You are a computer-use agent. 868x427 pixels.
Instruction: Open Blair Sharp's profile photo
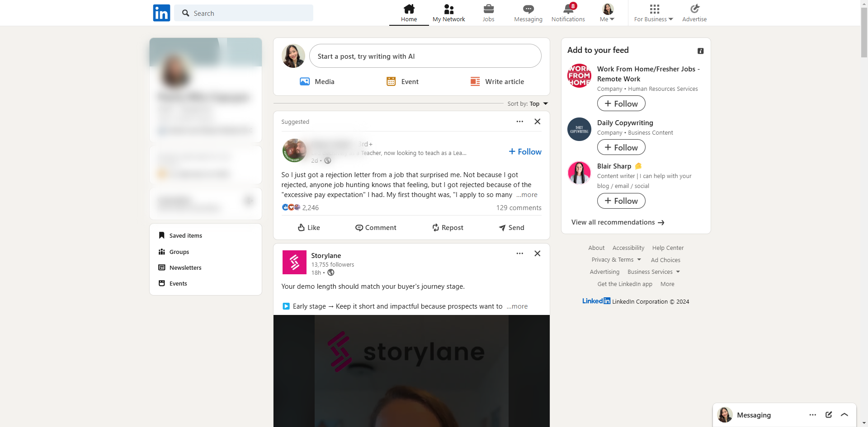coord(579,173)
